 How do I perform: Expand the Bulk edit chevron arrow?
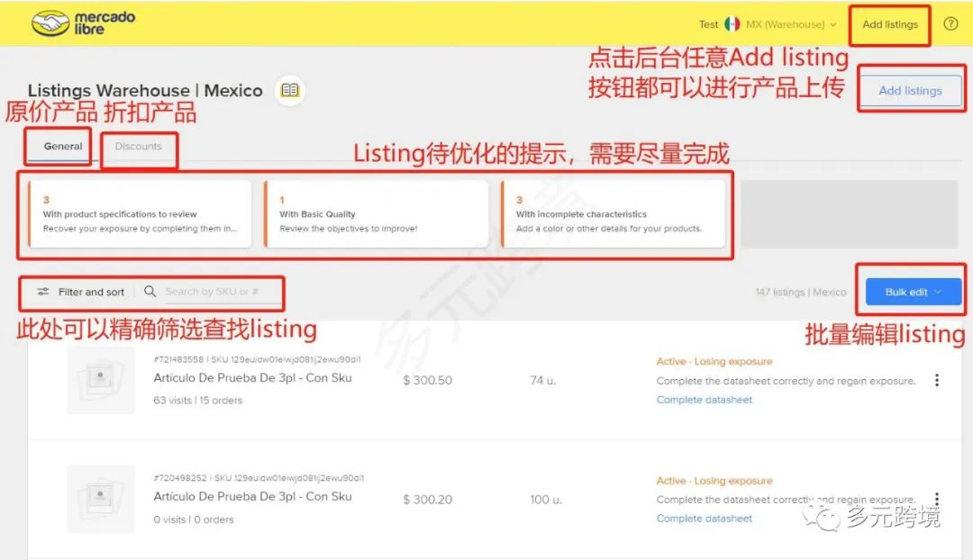[x=937, y=291]
